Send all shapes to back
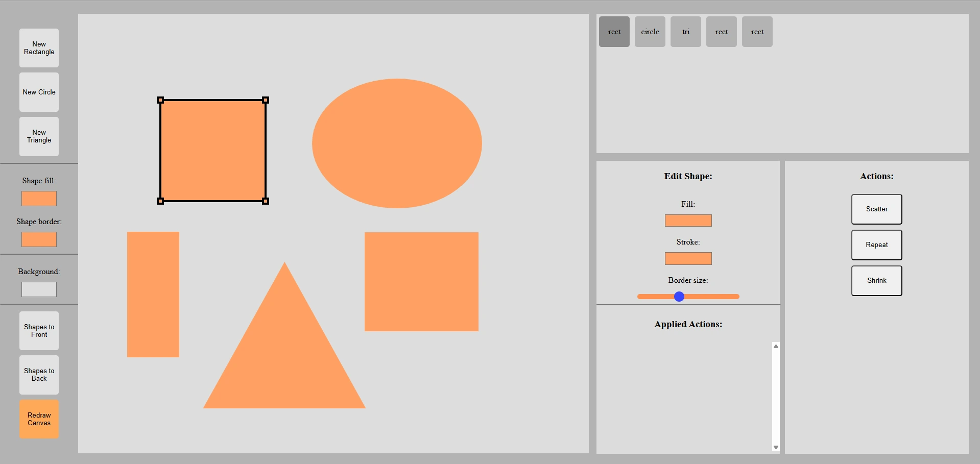The height and width of the screenshot is (464, 980). pyautogui.click(x=39, y=374)
